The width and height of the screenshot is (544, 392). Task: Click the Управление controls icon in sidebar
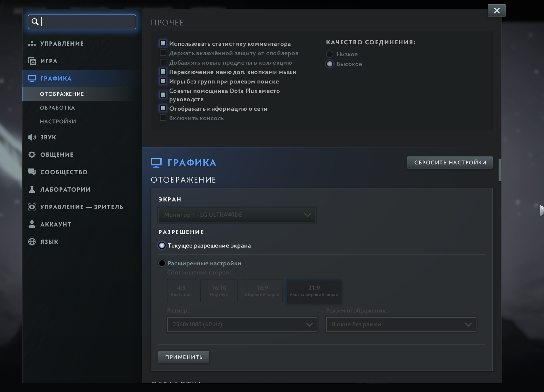pyautogui.click(x=32, y=44)
